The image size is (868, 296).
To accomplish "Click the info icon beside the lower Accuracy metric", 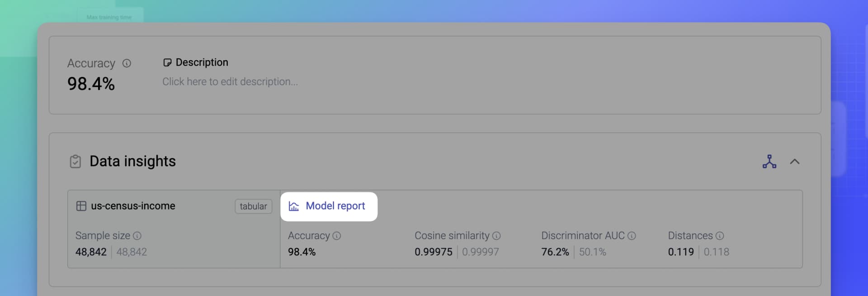I will (x=336, y=235).
